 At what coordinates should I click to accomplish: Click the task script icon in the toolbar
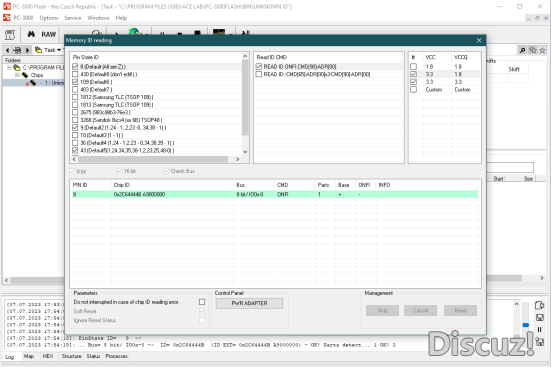10,35
